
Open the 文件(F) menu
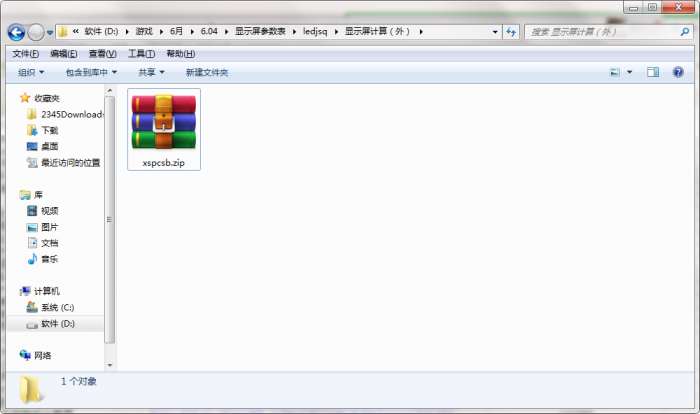pos(25,54)
